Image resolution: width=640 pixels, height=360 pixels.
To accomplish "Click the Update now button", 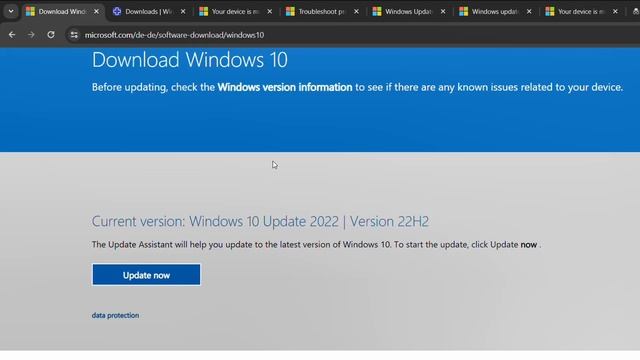I will point(146,275).
